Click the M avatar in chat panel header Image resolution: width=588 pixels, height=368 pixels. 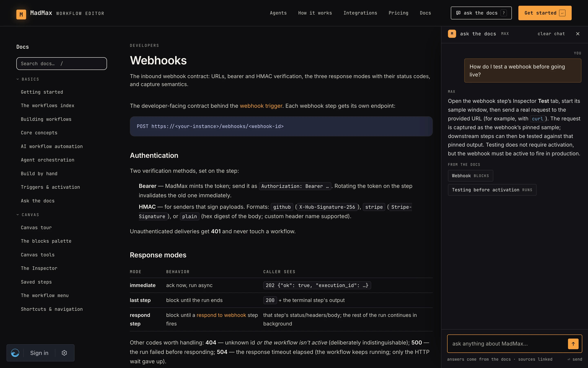pos(452,34)
